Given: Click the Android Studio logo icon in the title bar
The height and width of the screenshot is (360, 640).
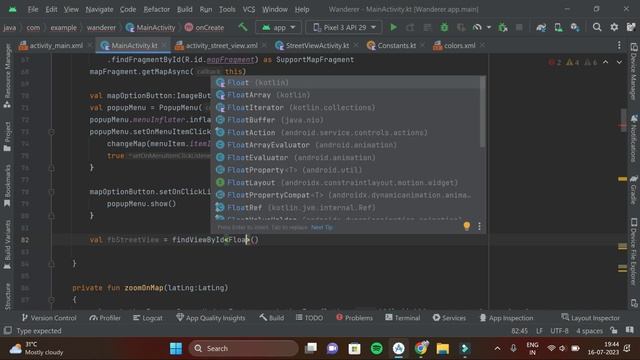Looking at the screenshot, I should pyautogui.click(x=13, y=9).
